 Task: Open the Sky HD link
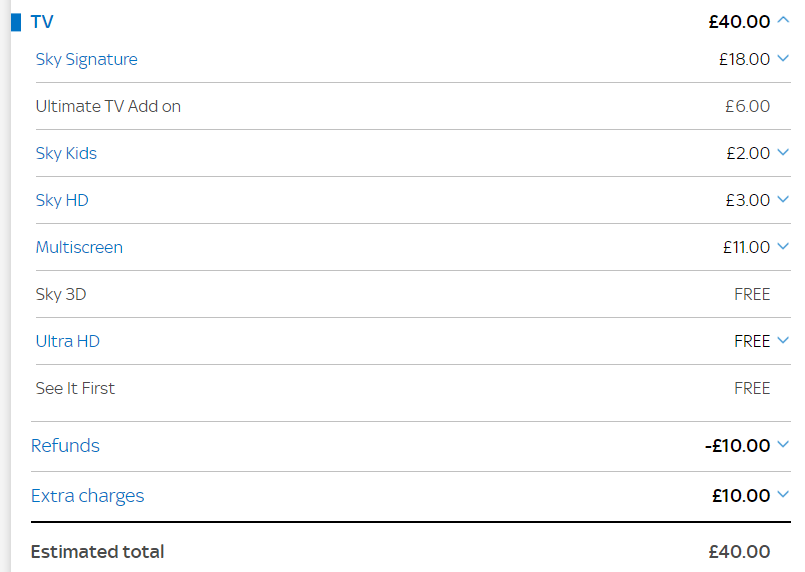click(x=62, y=200)
